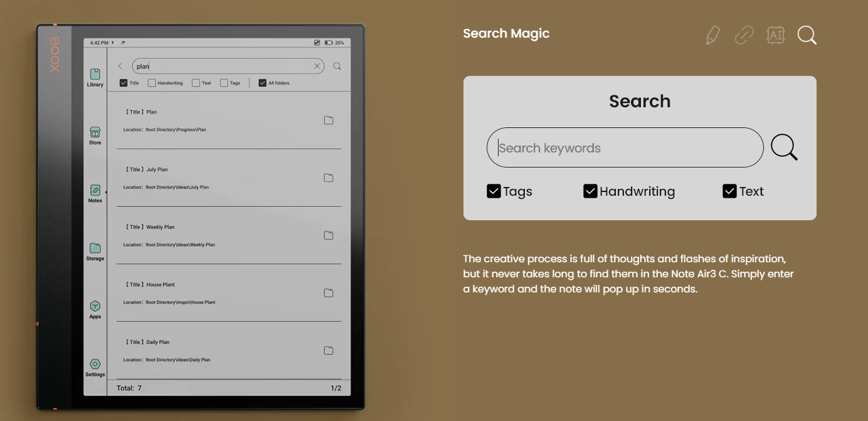868x421 pixels.
Task: Click the Search keywords input field
Action: (624, 148)
